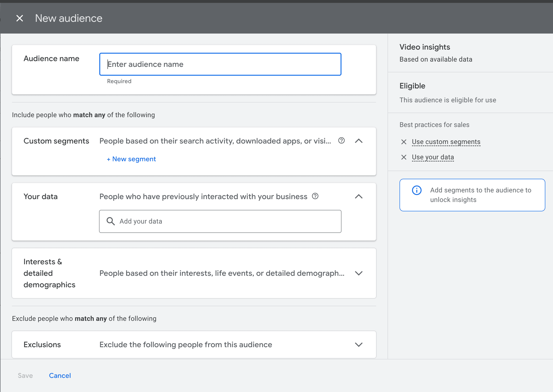Click the + New segment link

tap(131, 159)
